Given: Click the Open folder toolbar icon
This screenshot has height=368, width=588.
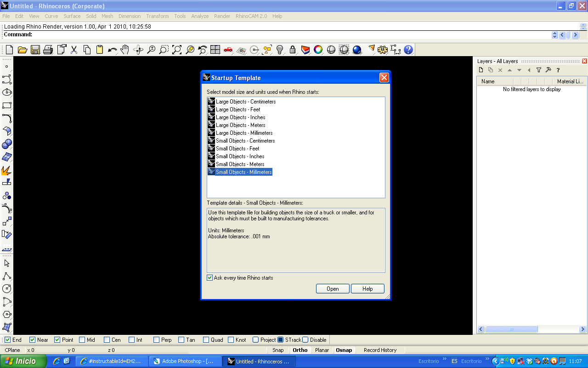Looking at the screenshot, I should point(23,50).
